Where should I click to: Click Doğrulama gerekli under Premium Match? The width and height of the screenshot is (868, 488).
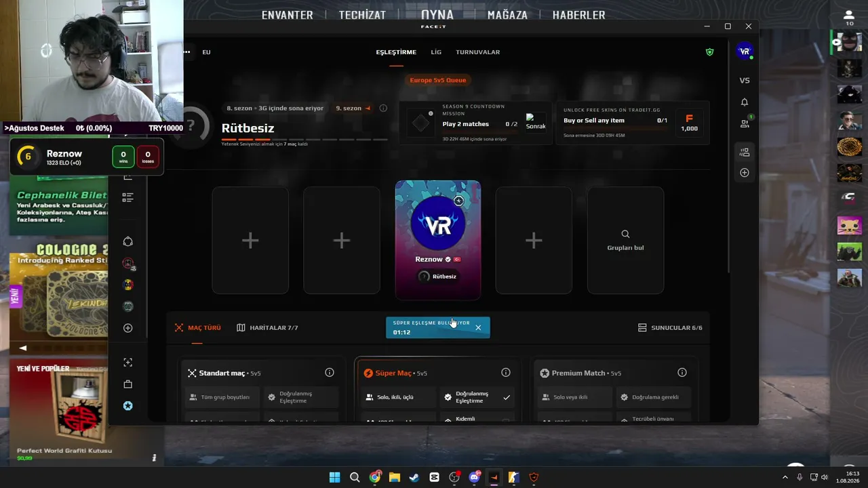click(x=654, y=397)
